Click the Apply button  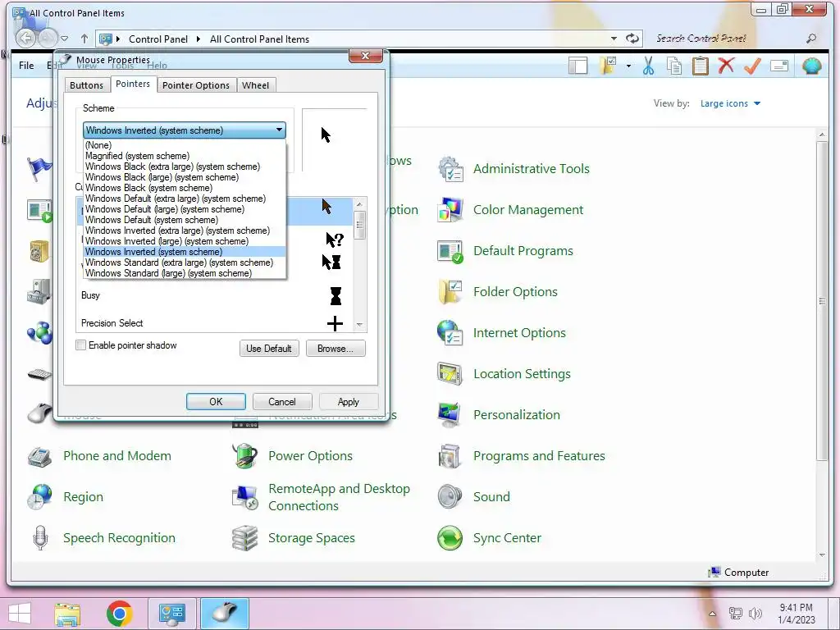[x=348, y=402]
